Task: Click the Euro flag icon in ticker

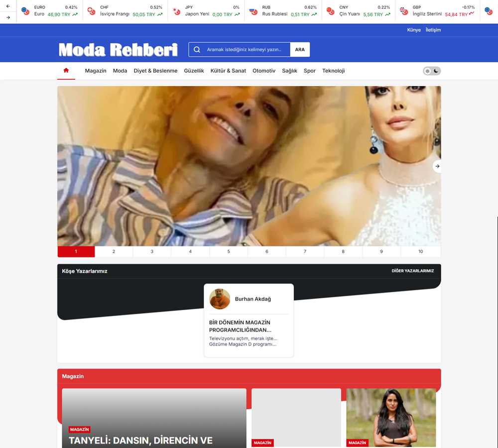Action: [x=25, y=11]
